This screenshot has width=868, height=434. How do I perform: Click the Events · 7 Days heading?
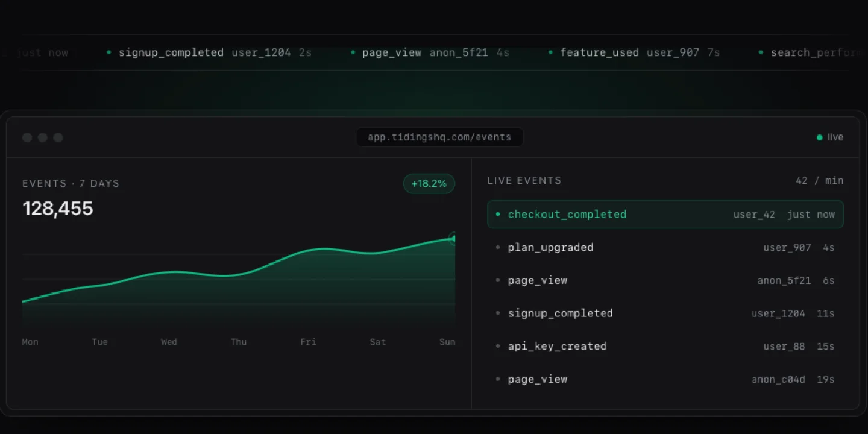pyautogui.click(x=71, y=184)
